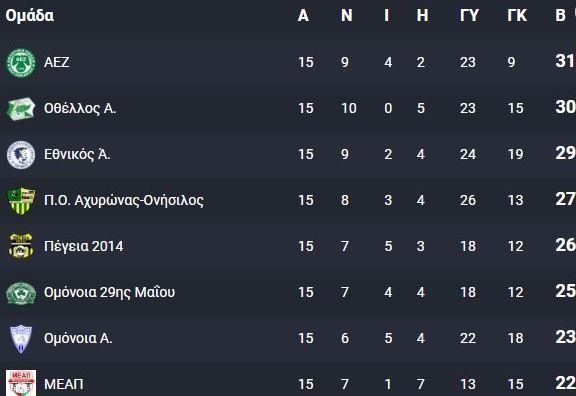
Task: Click the ΜΕΑΠ team name text
Action: (64, 384)
